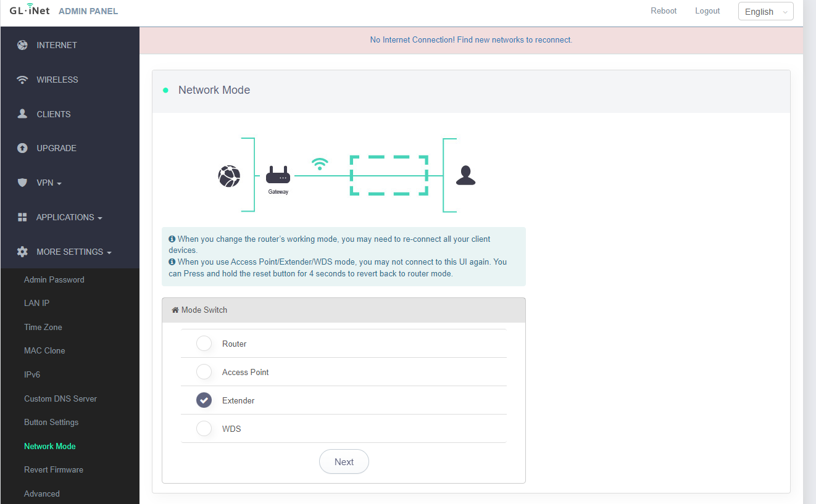Click the No Internet Connection banner
The image size is (816, 504).
[471, 40]
